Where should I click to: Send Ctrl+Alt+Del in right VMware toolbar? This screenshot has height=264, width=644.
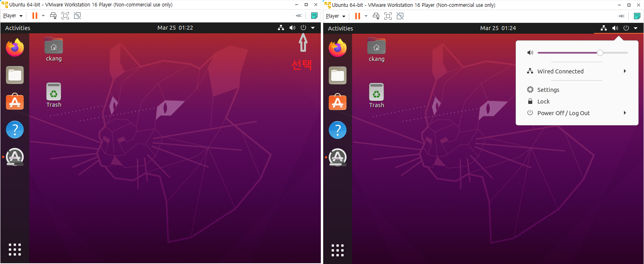[x=376, y=16]
